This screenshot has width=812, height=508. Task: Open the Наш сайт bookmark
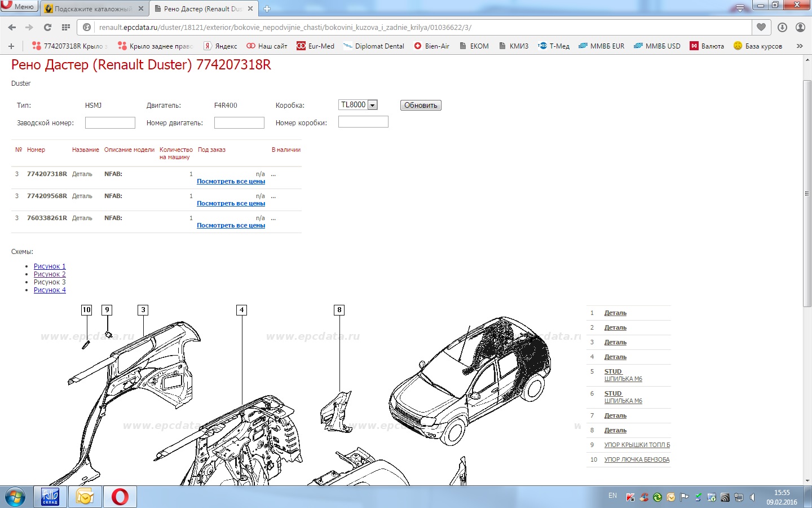click(x=267, y=46)
